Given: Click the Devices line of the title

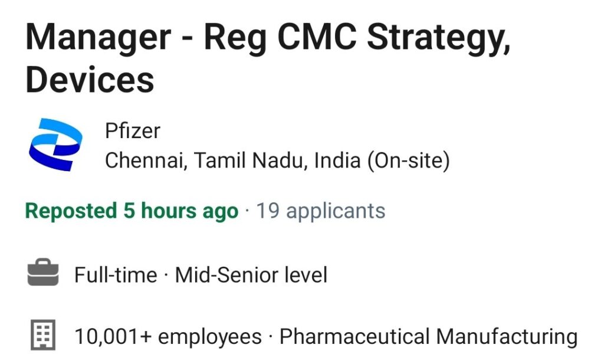Looking at the screenshot, I should pos(90,80).
